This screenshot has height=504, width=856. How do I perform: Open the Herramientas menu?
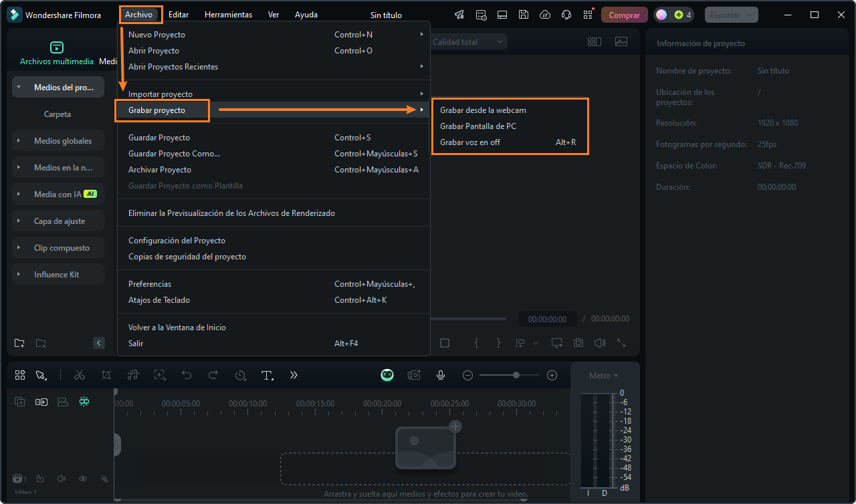[229, 15]
